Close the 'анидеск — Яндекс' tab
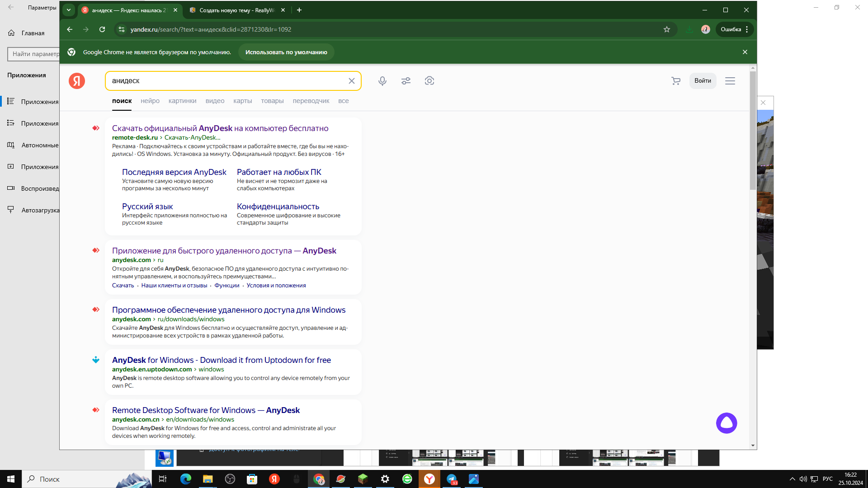Screen dimensions: 868x488 pos(175,10)
